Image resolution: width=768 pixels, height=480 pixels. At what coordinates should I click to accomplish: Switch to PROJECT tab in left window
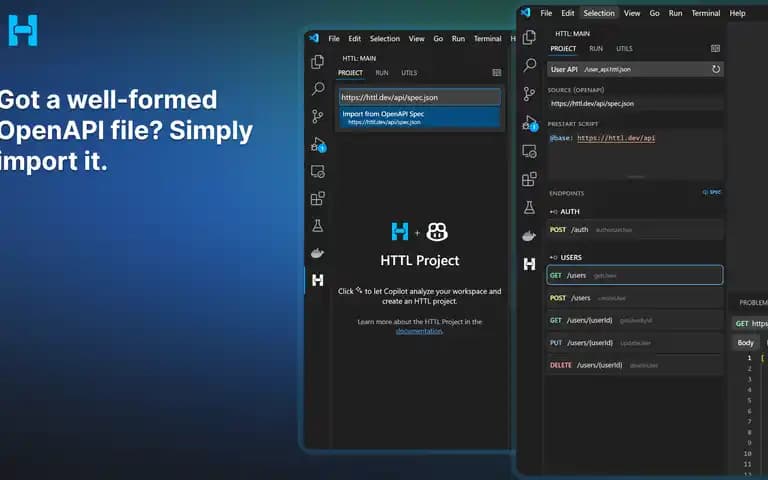[350, 72]
